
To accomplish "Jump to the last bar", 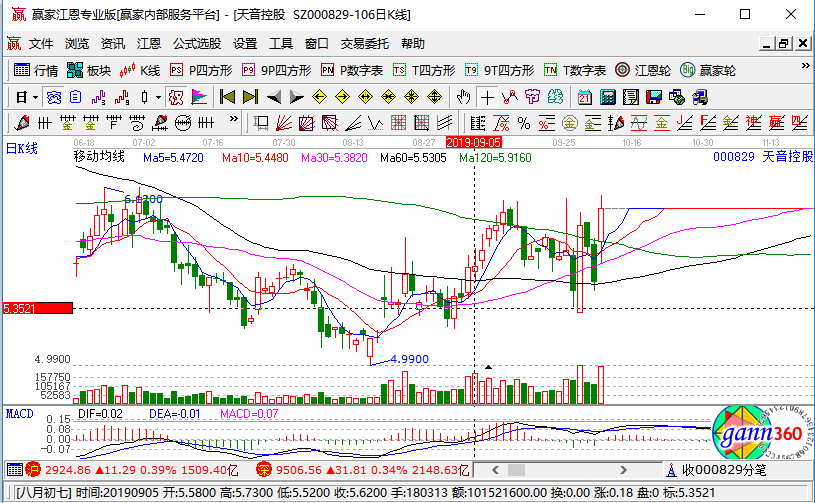I will click(x=251, y=97).
